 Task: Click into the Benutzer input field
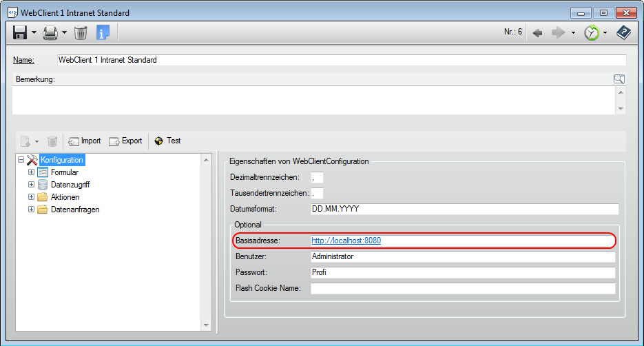(461, 256)
